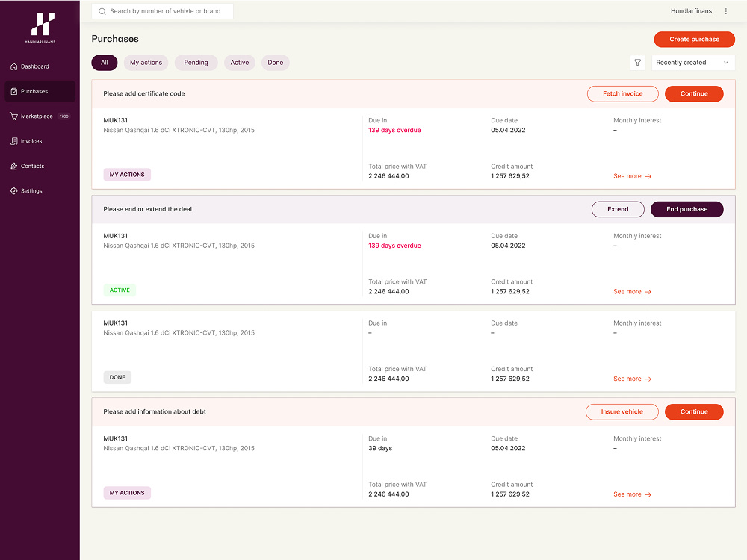The width and height of the screenshot is (747, 560).
Task: Open Invoices in the sidebar
Action: [x=40, y=141]
